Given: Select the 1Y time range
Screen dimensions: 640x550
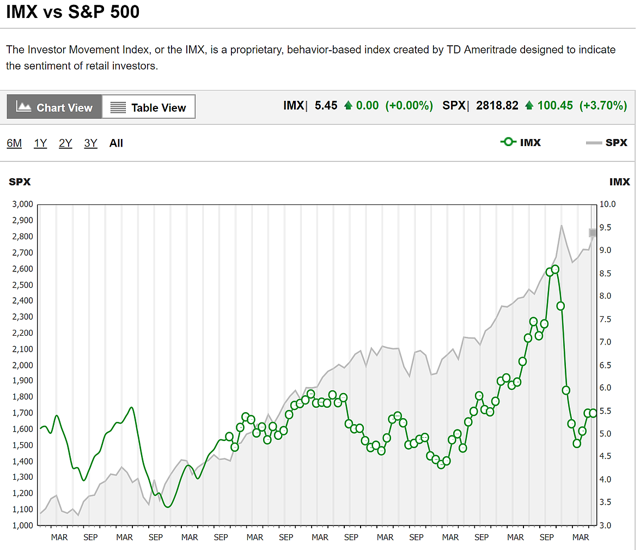Looking at the screenshot, I should point(40,143).
